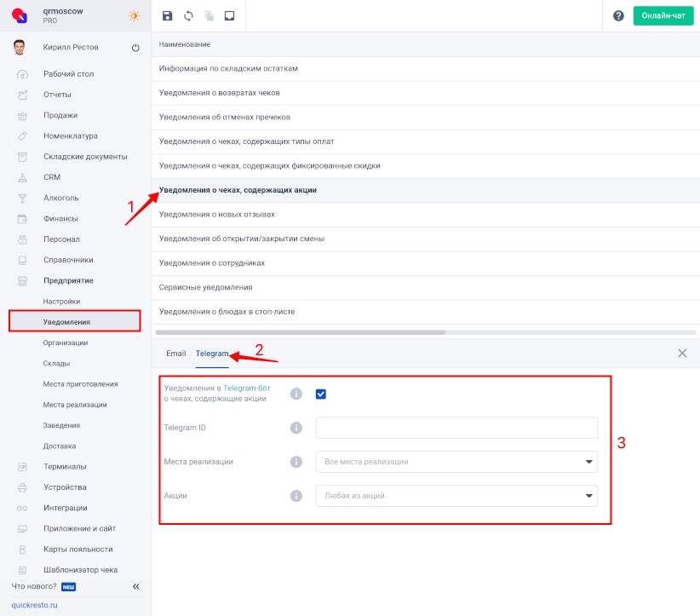Click the Онлайн-чат button
The image size is (700, 616).
(663, 16)
